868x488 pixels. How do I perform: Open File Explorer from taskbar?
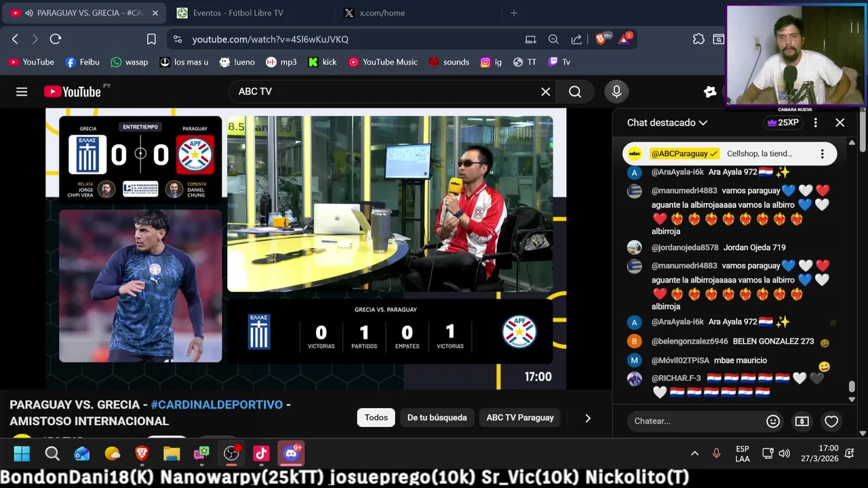(172, 453)
